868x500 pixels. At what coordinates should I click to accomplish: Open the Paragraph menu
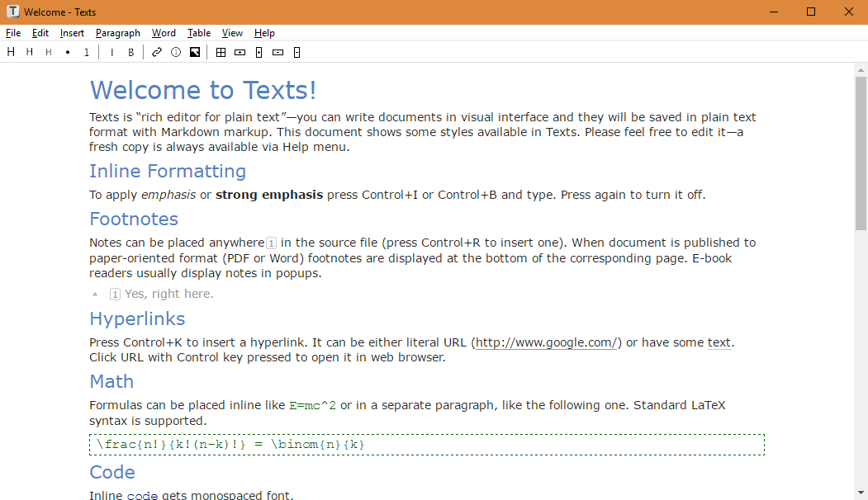[117, 33]
